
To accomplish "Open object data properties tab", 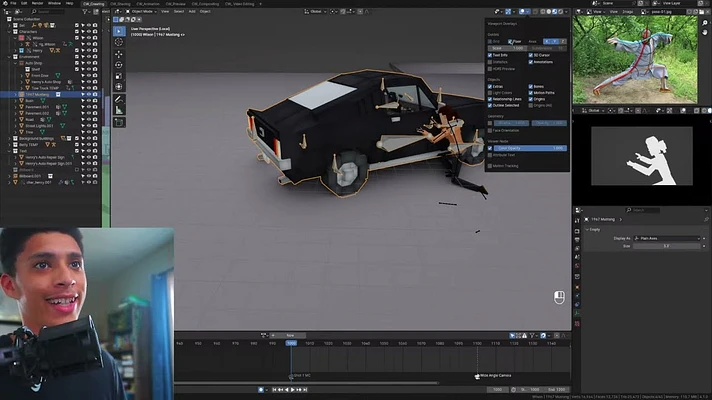I will [x=577, y=313].
